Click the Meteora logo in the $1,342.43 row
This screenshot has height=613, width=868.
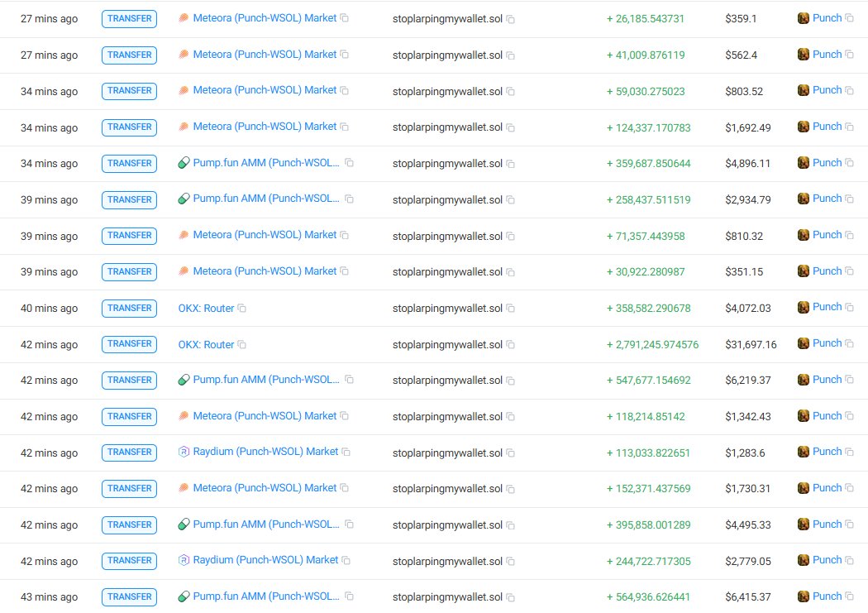184,416
